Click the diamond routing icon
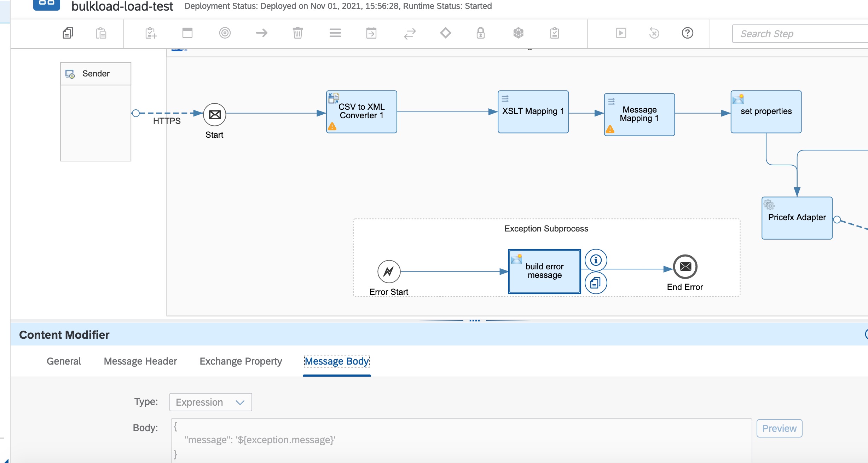This screenshot has height=463, width=868. (x=445, y=33)
